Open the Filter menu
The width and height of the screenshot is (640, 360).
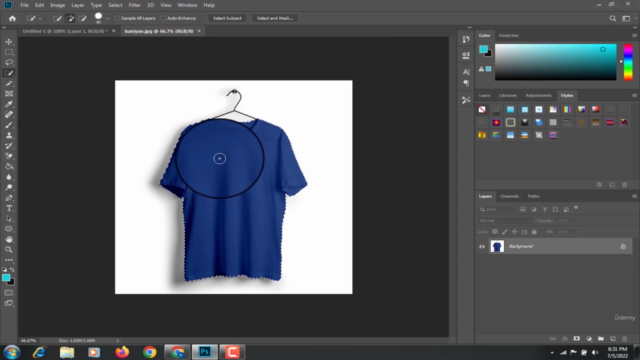(x=134, y=5)
